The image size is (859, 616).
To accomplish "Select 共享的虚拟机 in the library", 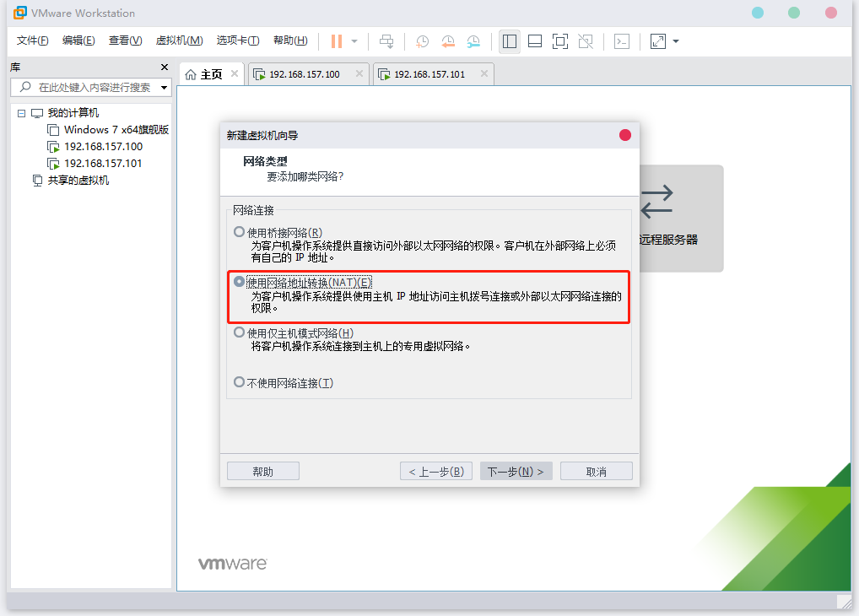I will coord(78,181).
